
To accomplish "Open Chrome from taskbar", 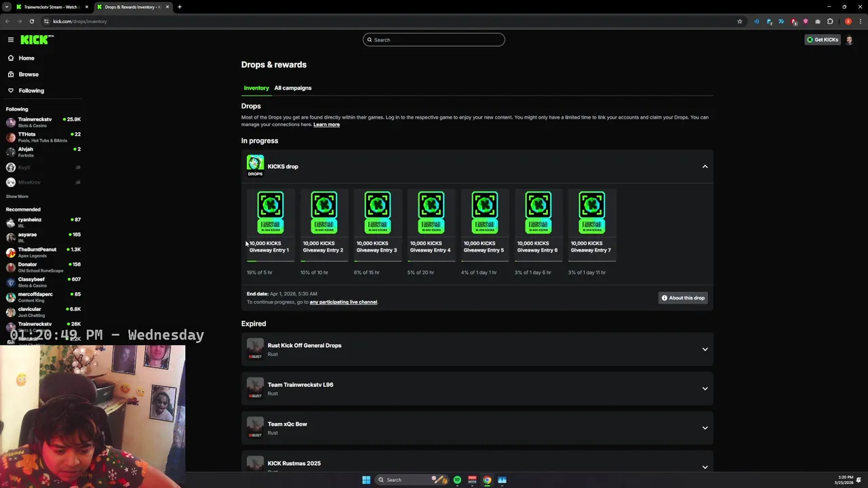I will [x=487, y=480].
